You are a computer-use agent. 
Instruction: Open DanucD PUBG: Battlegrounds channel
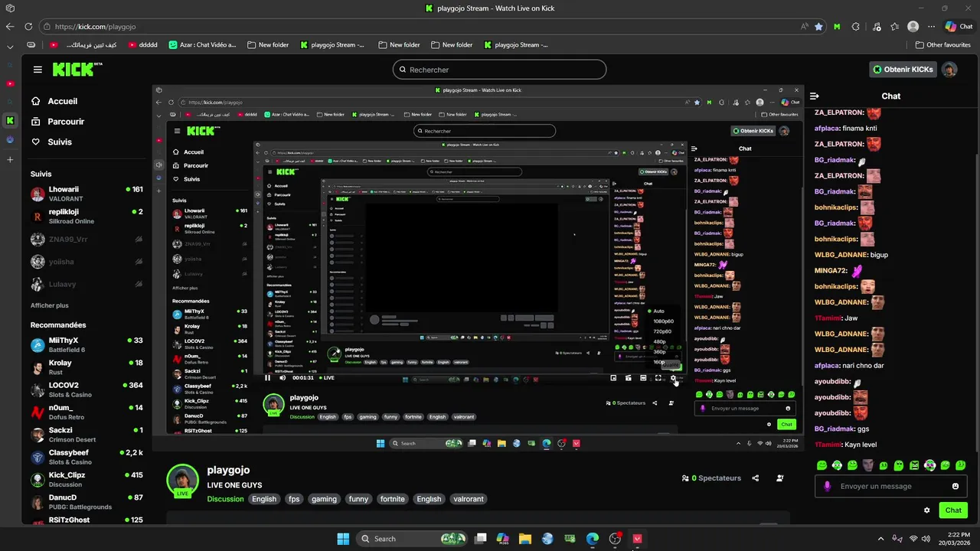tap(87, 502)
